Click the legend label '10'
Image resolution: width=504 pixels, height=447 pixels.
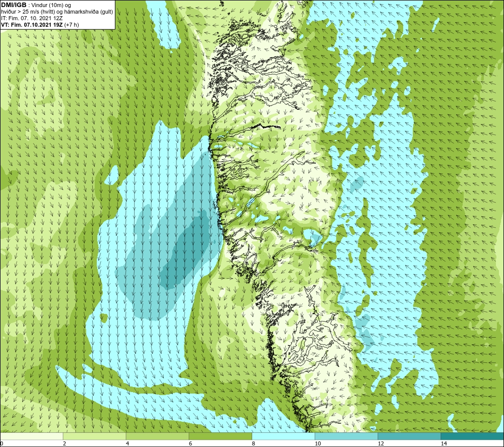(318, 444)
